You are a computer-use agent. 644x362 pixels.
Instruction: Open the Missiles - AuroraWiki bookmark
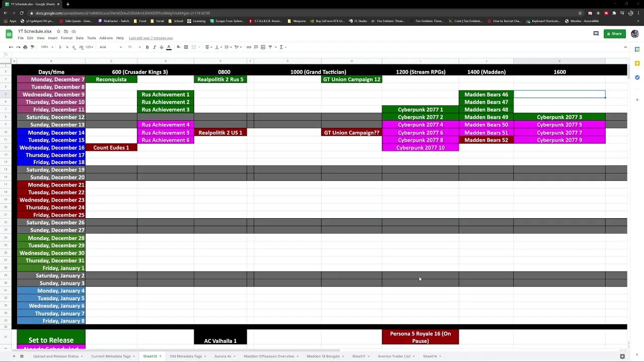click(582, 21)
